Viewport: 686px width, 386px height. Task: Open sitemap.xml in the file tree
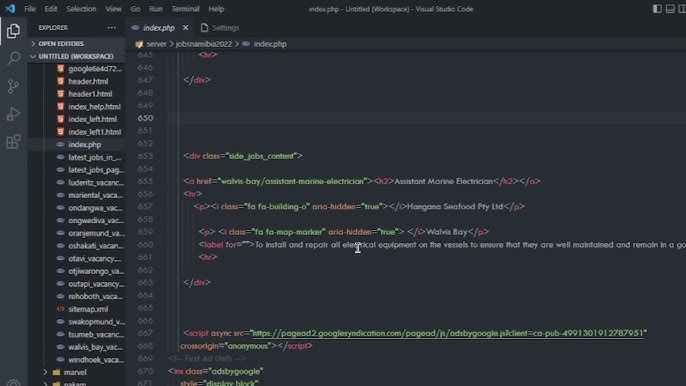click(88, 309)
